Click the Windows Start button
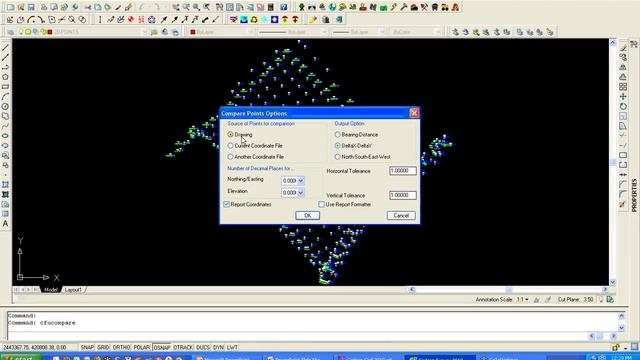 pos(20,358)
